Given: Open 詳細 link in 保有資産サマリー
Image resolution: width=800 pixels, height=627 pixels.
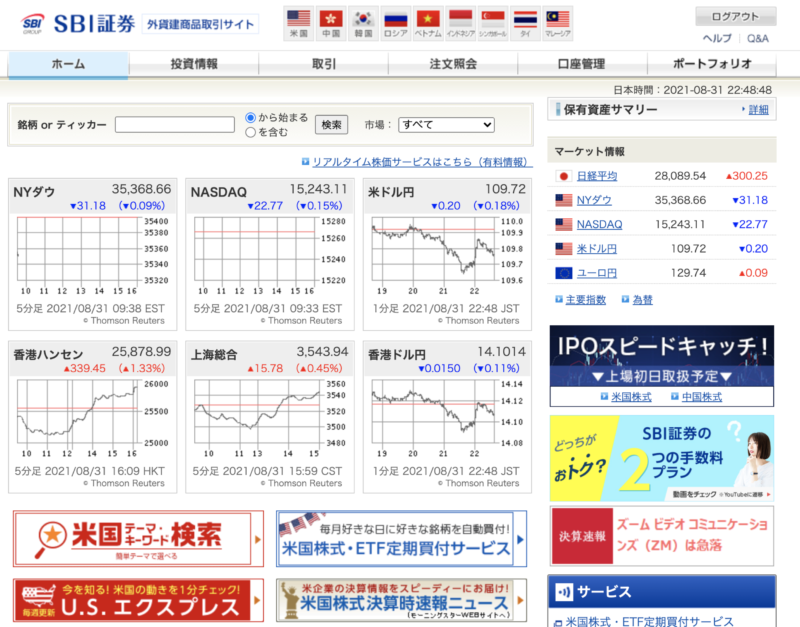Looking at the screenshot, I should 758,110.
